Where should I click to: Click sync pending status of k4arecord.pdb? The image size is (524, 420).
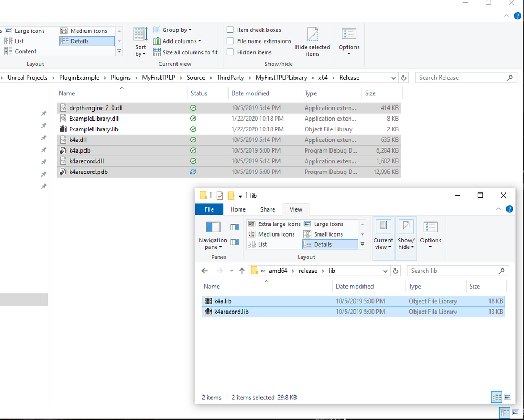193,172
